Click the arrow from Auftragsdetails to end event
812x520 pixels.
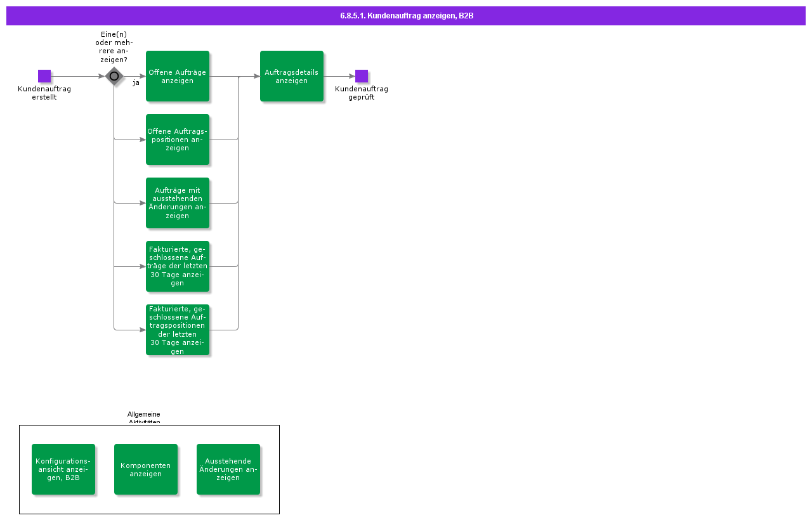[x=339, y=76]
